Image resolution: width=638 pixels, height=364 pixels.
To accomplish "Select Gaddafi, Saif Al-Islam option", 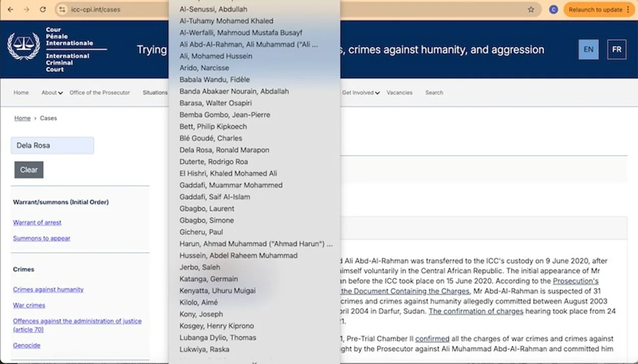I will pos(254,197).
